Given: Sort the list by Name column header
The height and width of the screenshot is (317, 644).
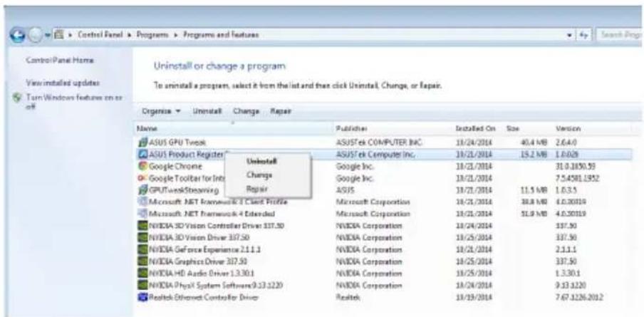Looking at the screenshot, I should (233, 129).
